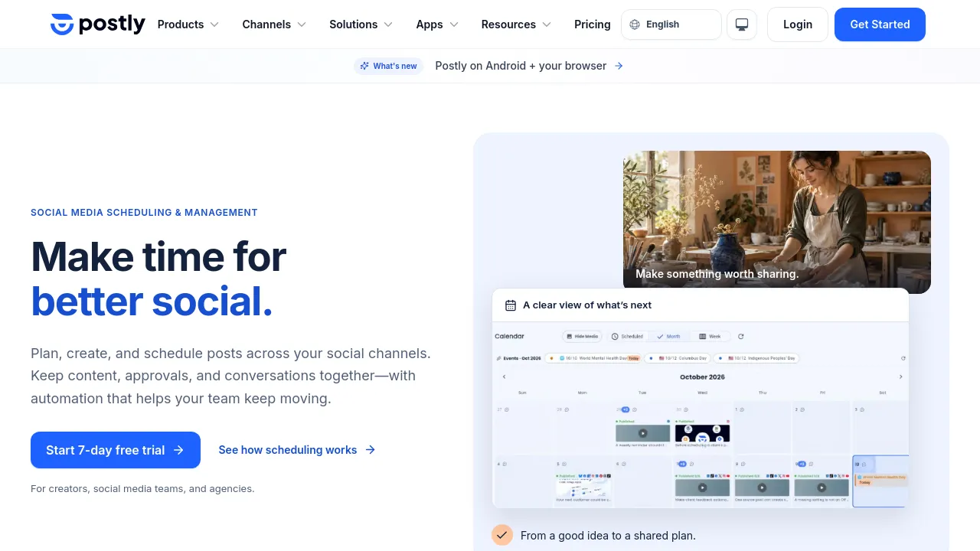Image resolution: width=980 pixels, height=551 pixels.
Task: Open the Apps dropdown
Action: (x=437, y=24)
